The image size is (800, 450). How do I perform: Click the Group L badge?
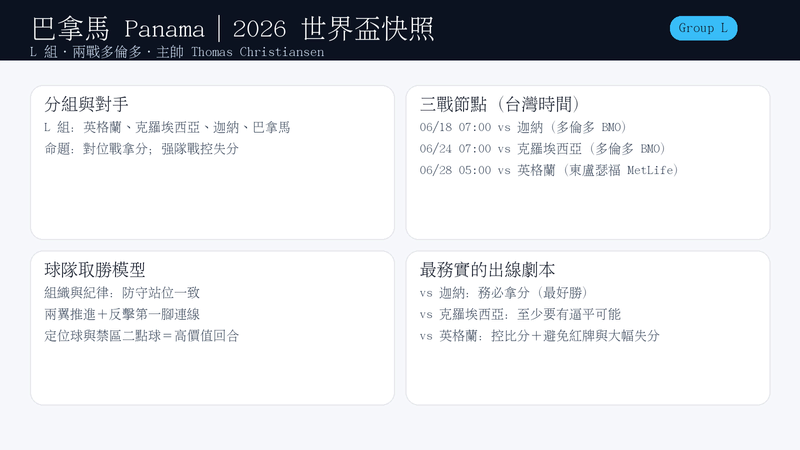pos(703,28)
